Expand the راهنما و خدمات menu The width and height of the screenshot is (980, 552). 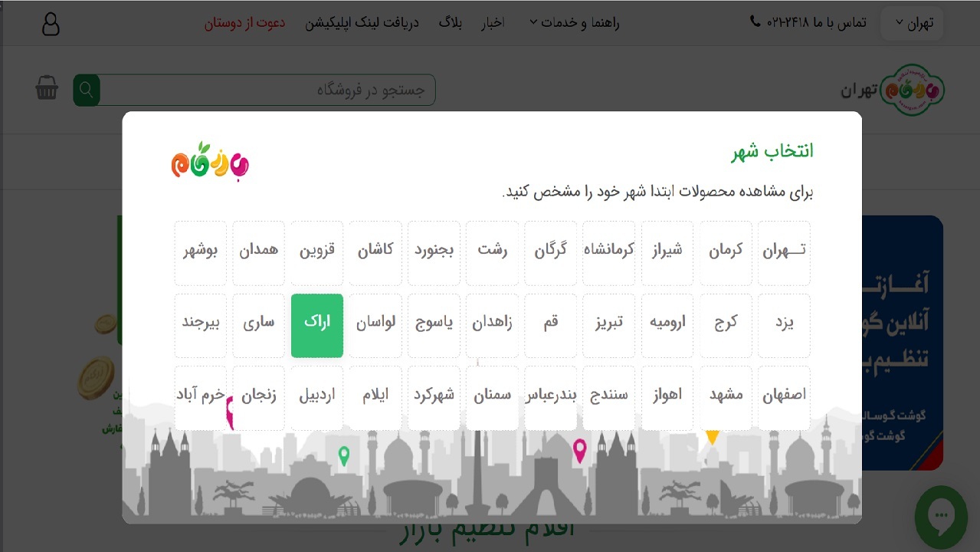(x=574, y=22)
